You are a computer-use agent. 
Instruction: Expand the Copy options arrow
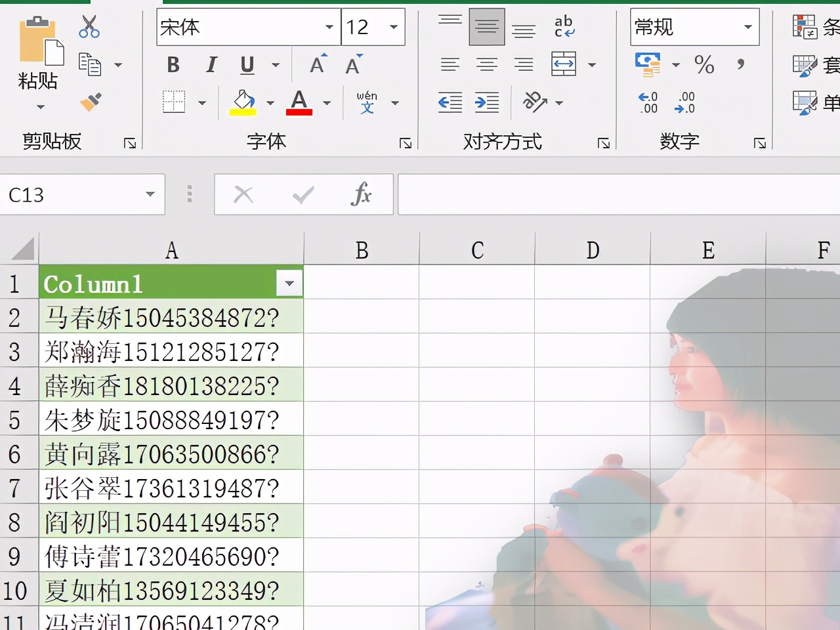[118, 65]
